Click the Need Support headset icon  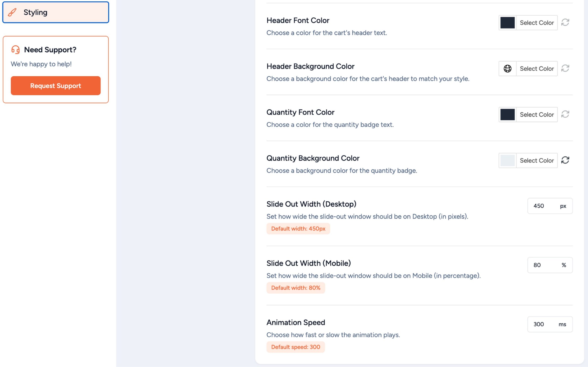click(16, 50)
